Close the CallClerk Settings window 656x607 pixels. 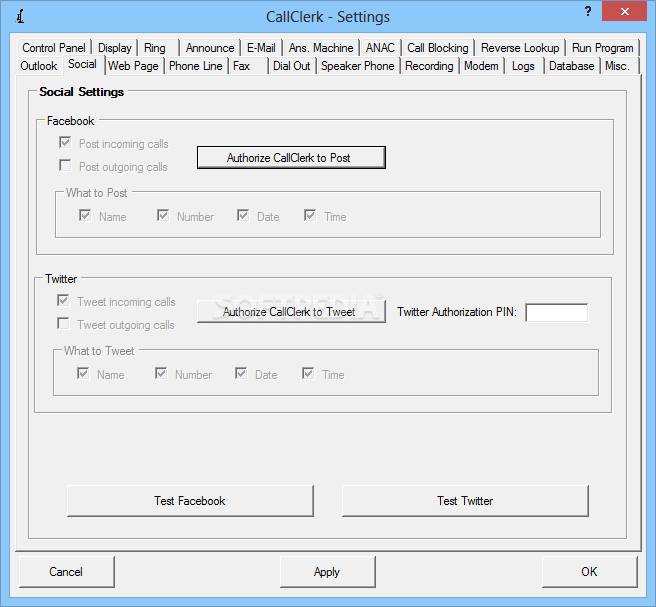point(625,11)
